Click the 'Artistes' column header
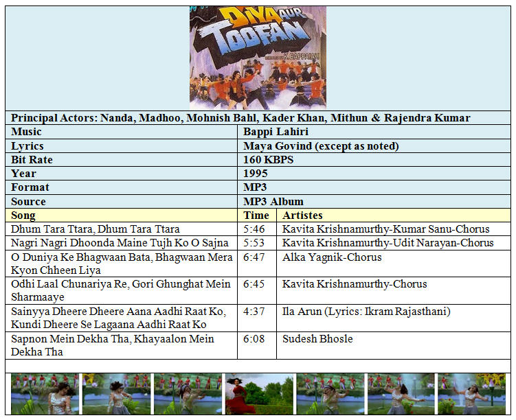This screenshot has height=420, width=516. (394, 215)
